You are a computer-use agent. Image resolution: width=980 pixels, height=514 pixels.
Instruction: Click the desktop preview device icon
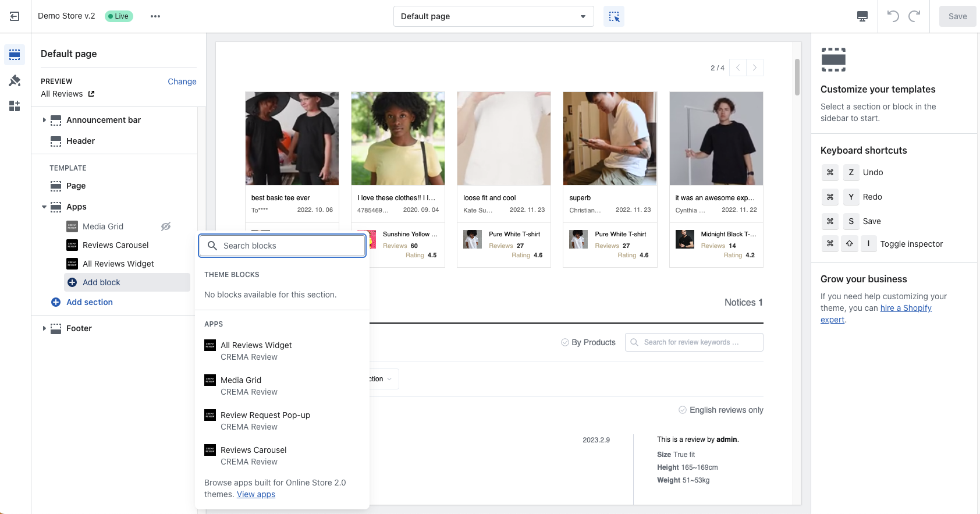[x=862, y=16]
